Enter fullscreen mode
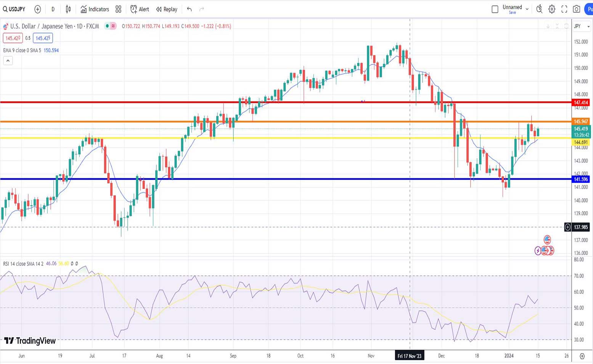593x364 pixels. click(x=564, y=9)
